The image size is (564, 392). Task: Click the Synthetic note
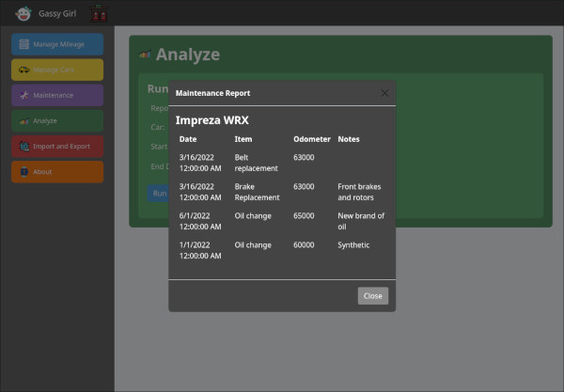[x=353, y=245]
